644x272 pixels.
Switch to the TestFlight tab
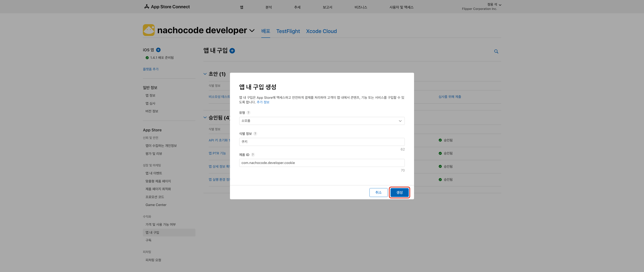pyautogui.click(x=288, y=31)
